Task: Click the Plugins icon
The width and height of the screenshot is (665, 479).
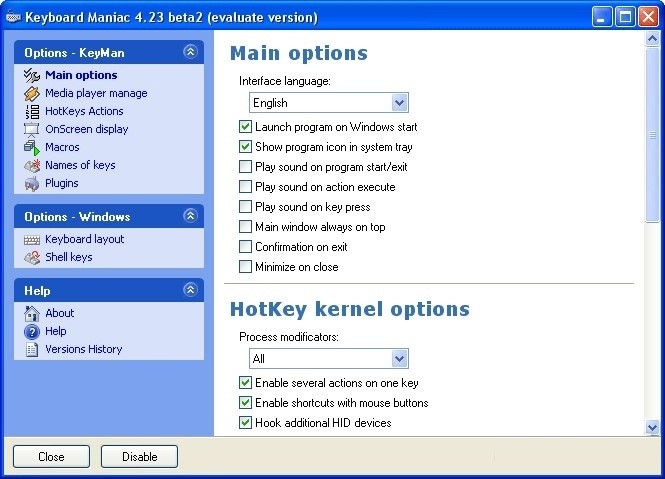Action: [x=32, y=184]
